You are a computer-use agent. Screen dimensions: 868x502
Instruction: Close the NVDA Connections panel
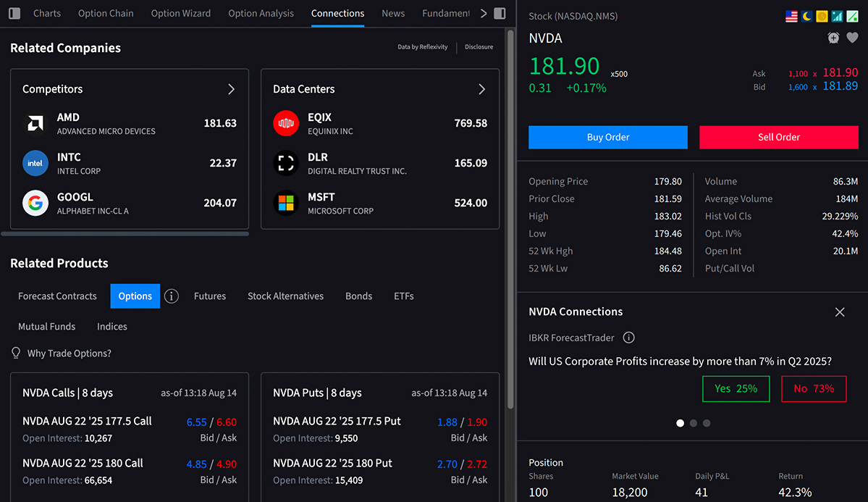(839, 311)
